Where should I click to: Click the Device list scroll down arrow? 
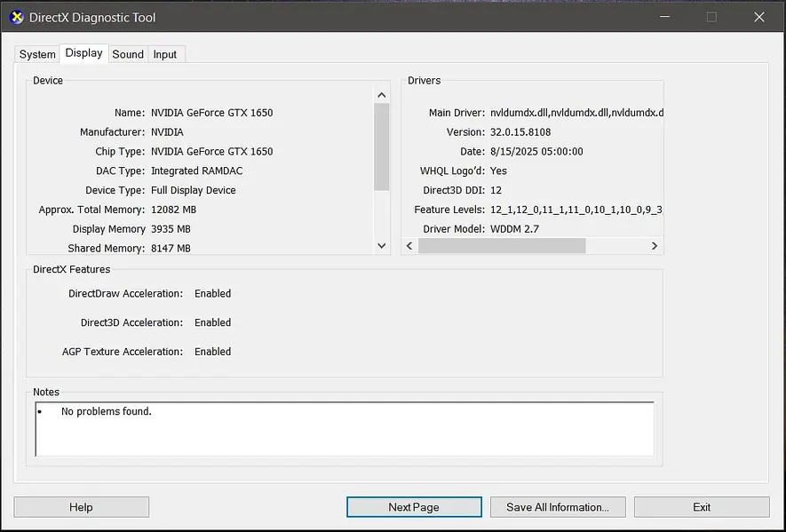[382, 246]
